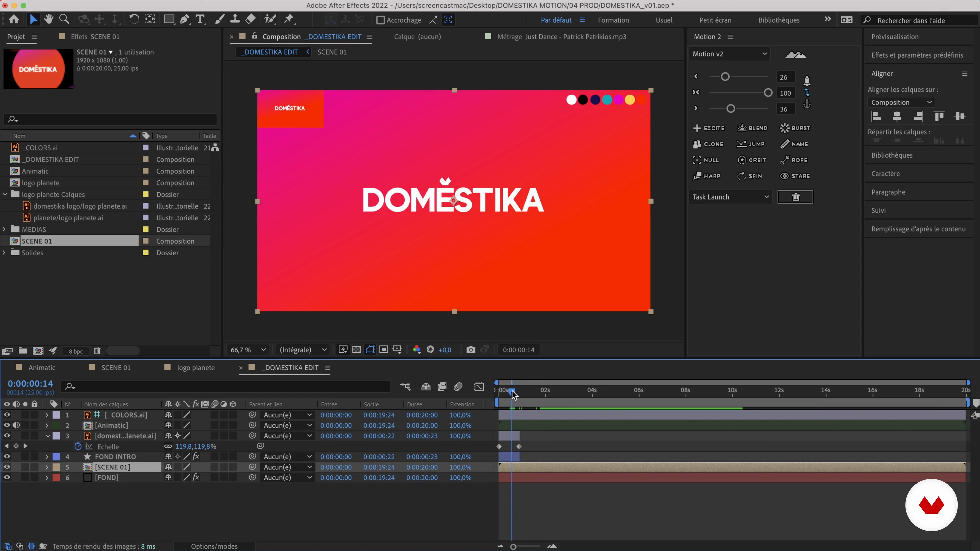Open parent dropdown for FOND INTRO layer
Image resolution: width=980 pixels, height=551 pixels.
coord(287,457)
